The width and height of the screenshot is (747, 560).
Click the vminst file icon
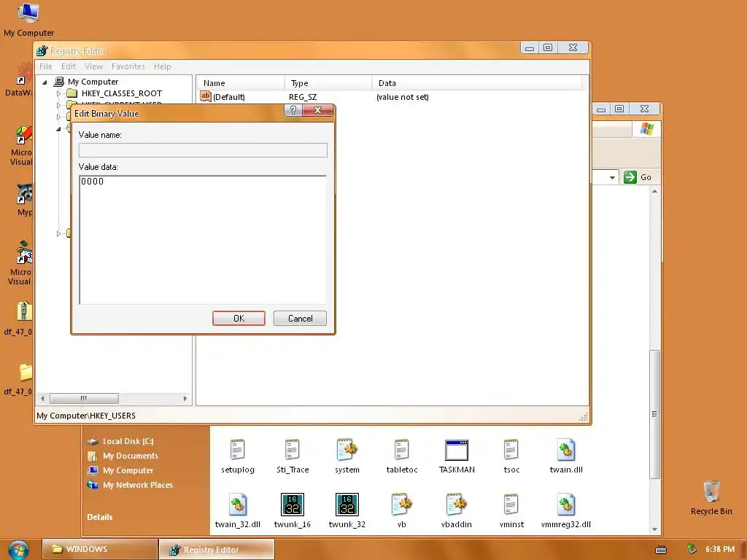coord(511,505)
